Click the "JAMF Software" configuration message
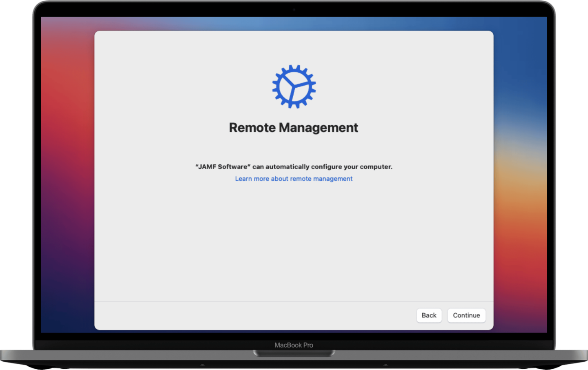The height and width of the screenshot is (370, 588). (x=294, y=166)
